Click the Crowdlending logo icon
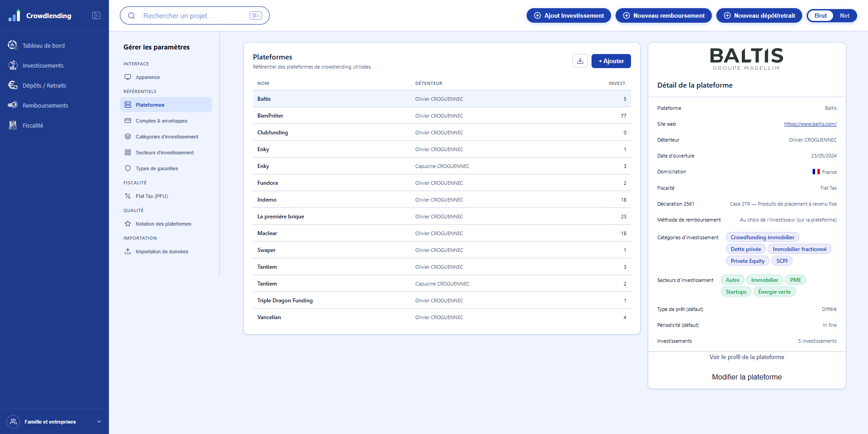 click(14, 15)
